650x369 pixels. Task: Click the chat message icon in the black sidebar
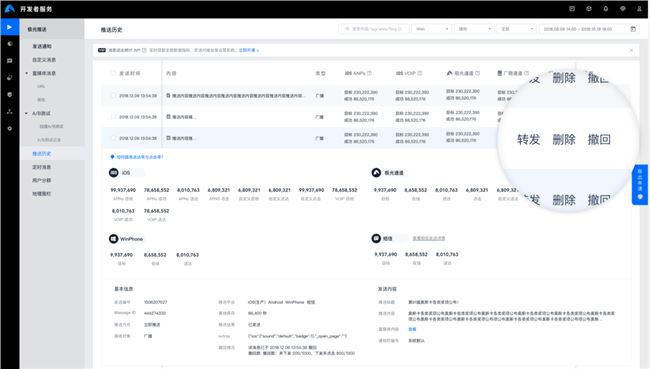10,61
